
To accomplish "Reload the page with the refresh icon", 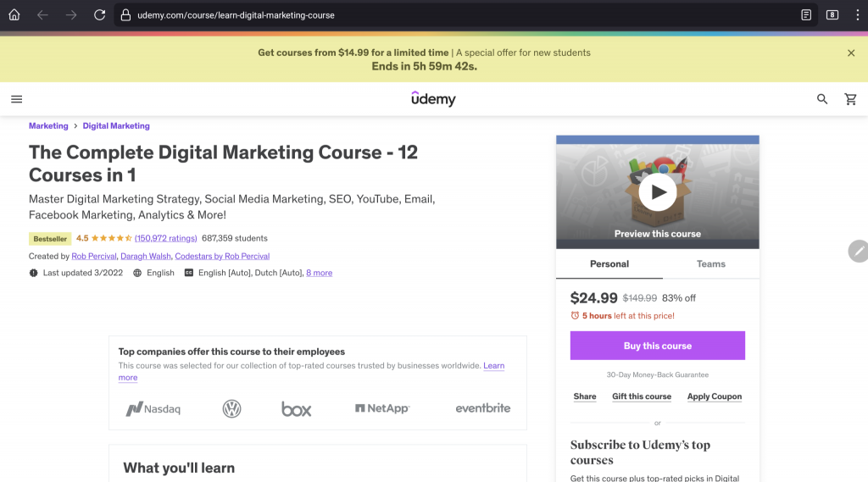I will click(100, 15).
